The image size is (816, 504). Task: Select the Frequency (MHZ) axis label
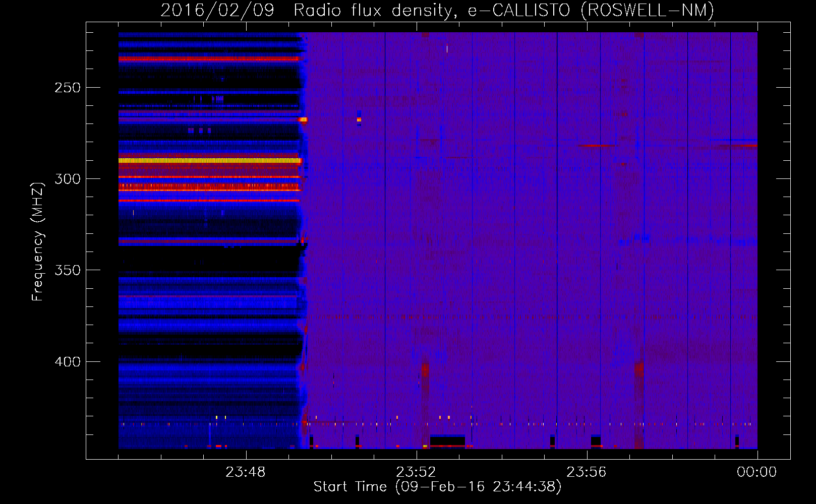[38, 242]
